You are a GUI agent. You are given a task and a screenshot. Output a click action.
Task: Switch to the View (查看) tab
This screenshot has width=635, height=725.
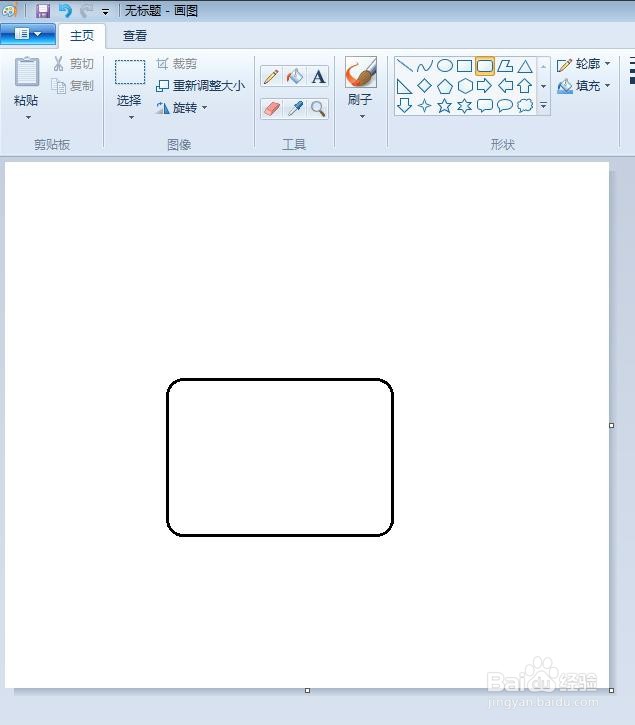tap(135, 36)
